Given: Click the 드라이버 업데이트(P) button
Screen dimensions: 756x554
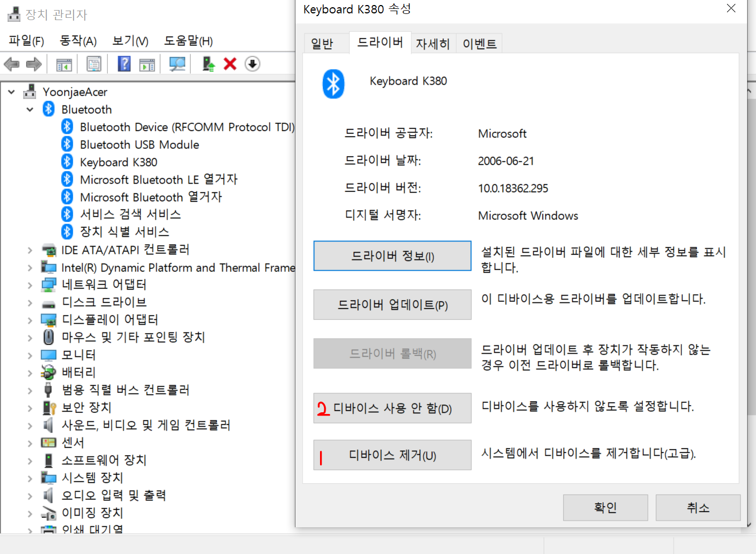Looking at the screenshot, I should [392, 305].
